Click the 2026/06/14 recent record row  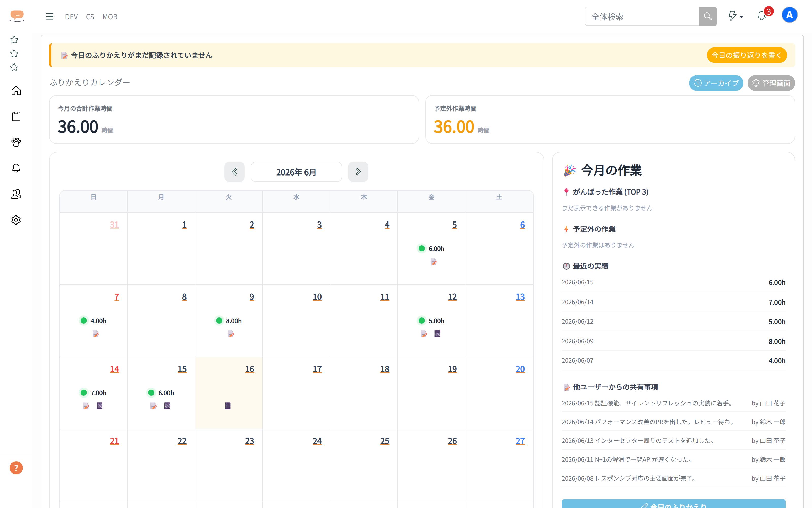click(x=673, y=302)
